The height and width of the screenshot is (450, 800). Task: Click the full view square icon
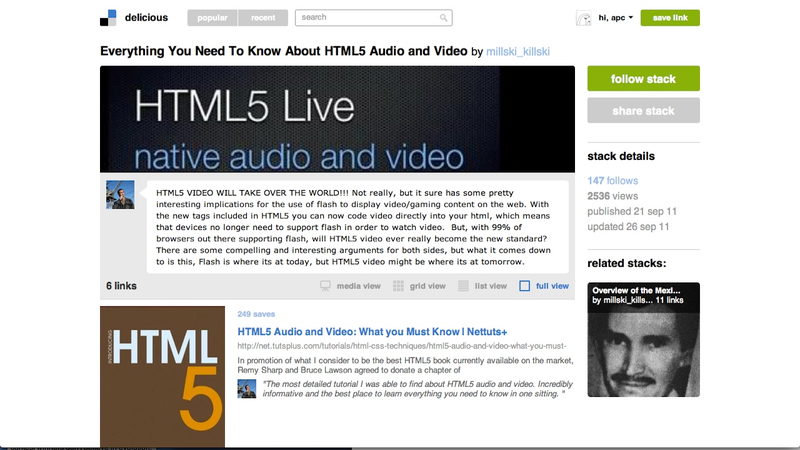tap(524, 286)
